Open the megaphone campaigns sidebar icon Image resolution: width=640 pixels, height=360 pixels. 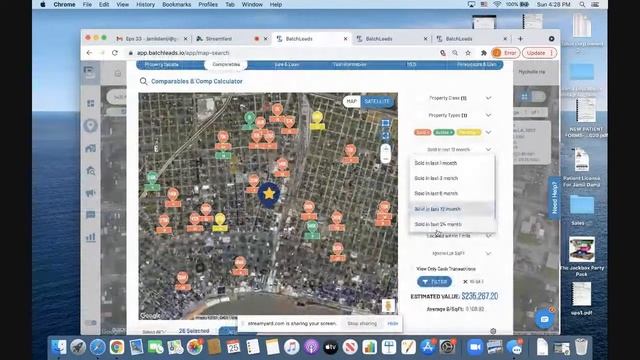click(91, 193)
